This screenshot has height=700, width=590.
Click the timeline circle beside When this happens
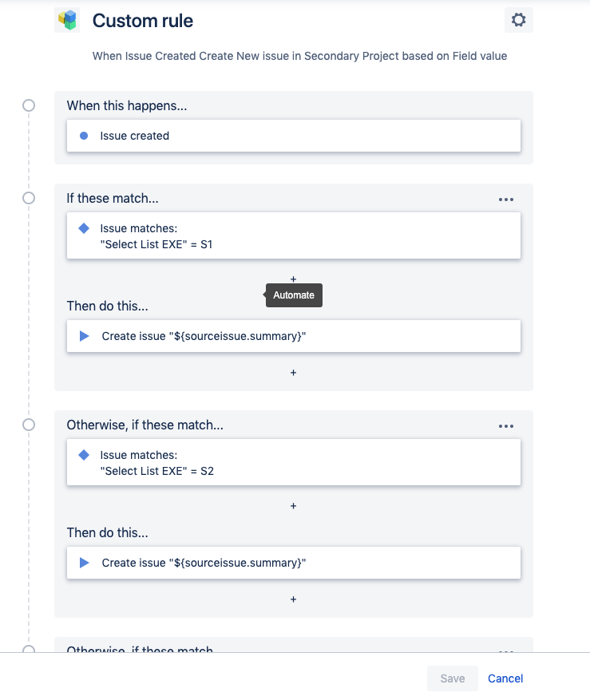(29, 105)
